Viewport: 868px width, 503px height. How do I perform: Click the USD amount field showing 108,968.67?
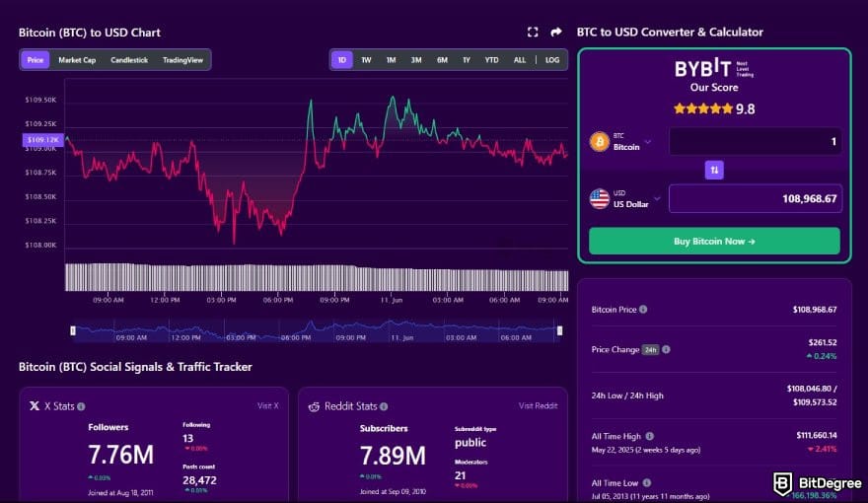tap(756, 198)
